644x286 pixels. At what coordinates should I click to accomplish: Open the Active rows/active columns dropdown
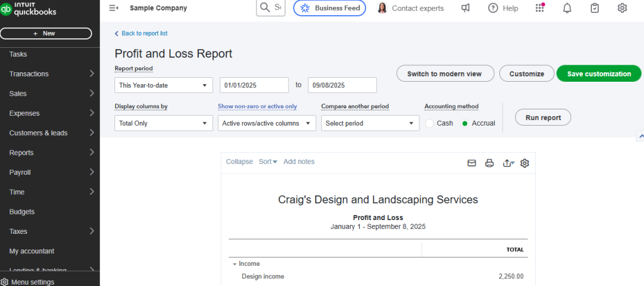point(267,123)
